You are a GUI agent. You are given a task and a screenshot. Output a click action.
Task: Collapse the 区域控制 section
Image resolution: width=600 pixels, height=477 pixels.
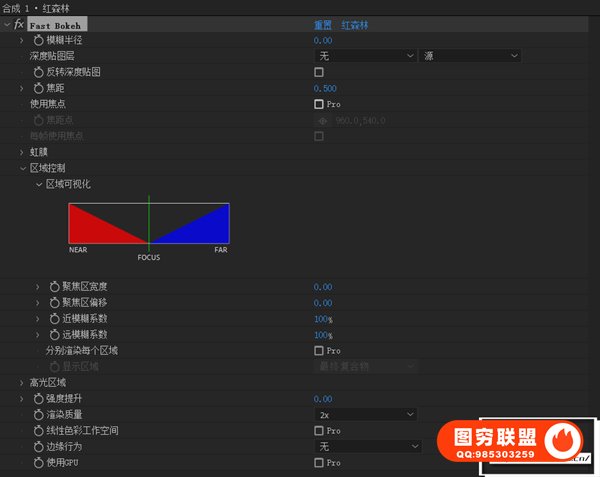[x=21, y=168]
